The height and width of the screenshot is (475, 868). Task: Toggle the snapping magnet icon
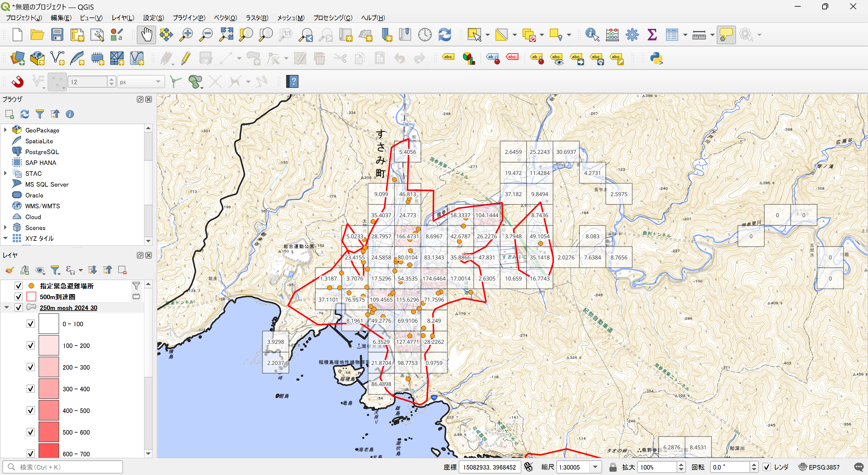17,82
